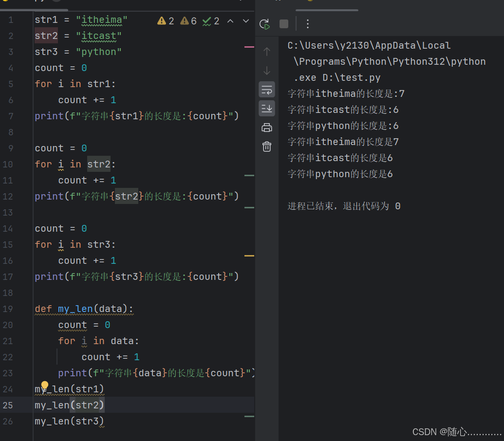Toggle Soft-Wrap in the run console
Screen dimensions: 504x441
pos(267,90)
